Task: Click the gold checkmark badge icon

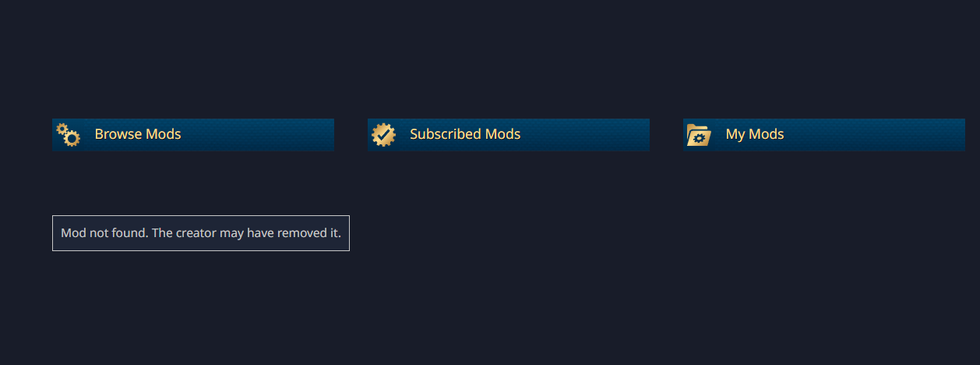Action: pos(383,135)
